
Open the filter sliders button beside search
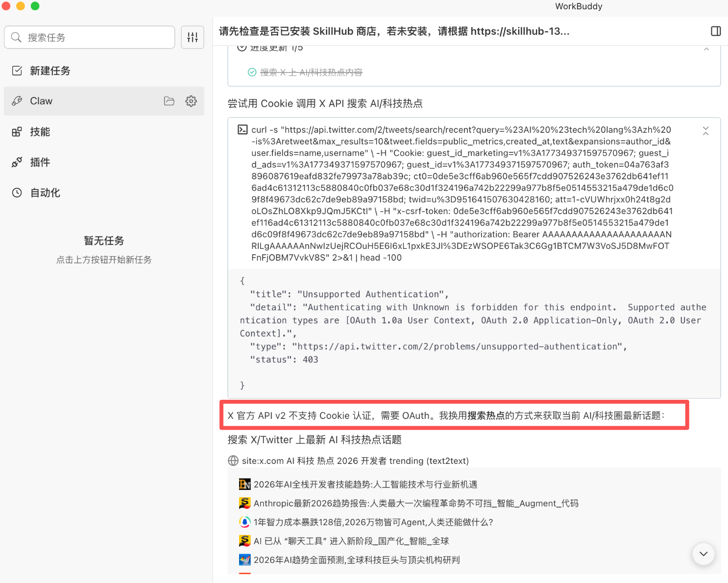click(193, 37)
